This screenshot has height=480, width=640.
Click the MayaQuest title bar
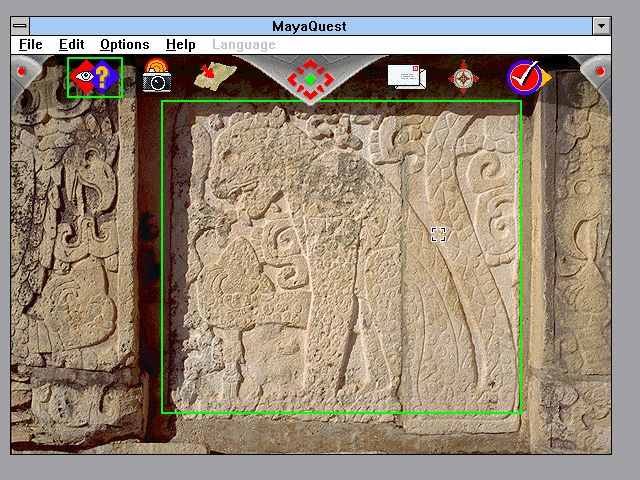[311, 26]
